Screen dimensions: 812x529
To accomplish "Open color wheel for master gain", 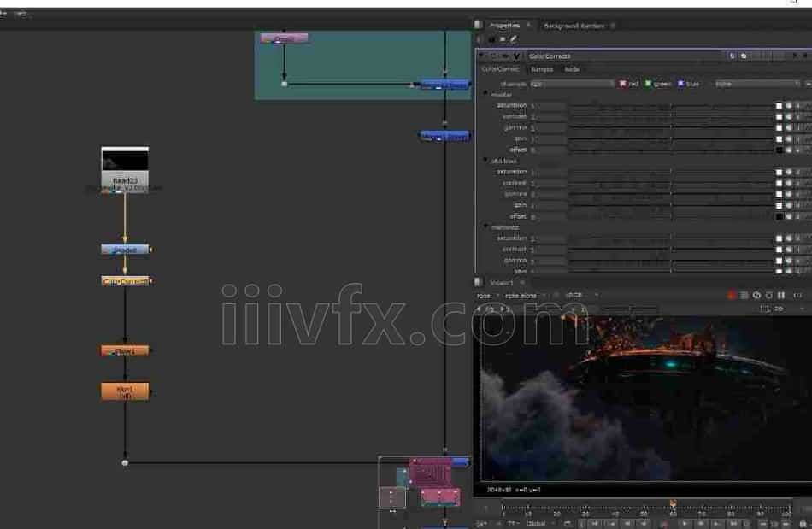I will (x=789, y=139).
